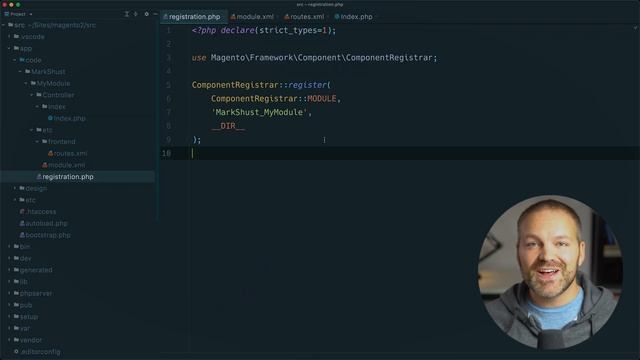Open .editorconfig file
The height and width of the screenshot is (360, 640).
37,351
